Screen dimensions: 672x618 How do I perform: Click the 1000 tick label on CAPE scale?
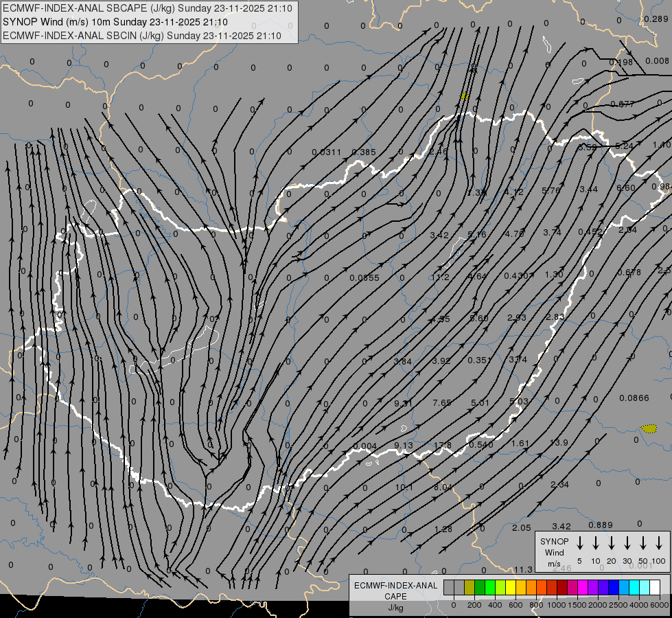point(556,605)
